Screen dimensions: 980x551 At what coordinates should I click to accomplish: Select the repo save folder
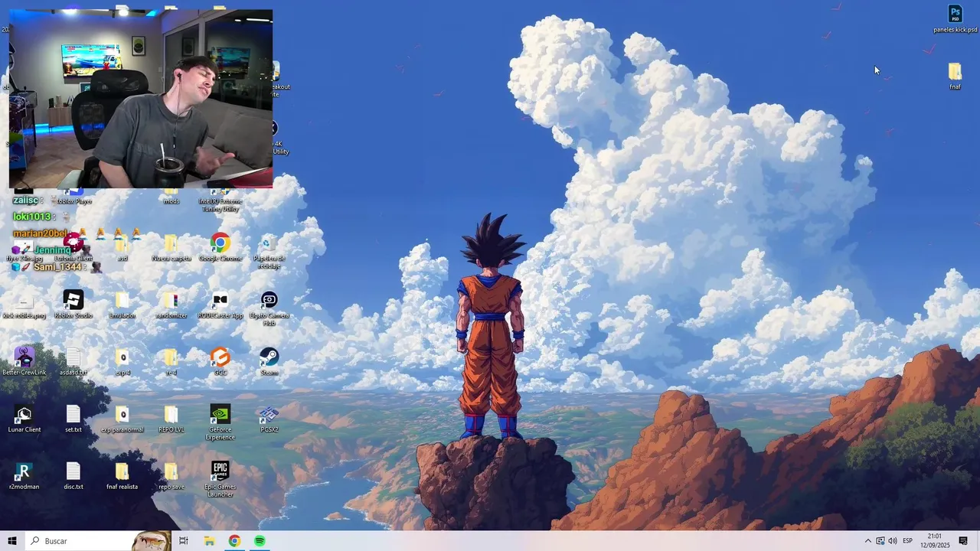171,476
